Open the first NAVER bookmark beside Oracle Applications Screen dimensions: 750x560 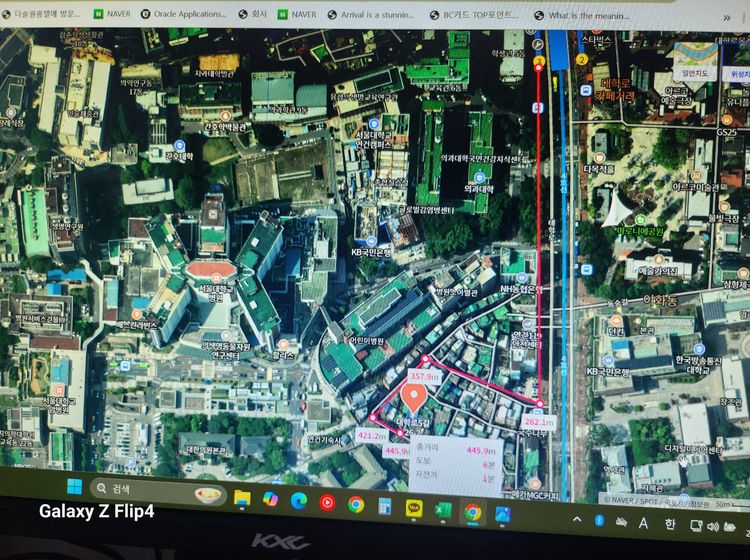(113, 14)
